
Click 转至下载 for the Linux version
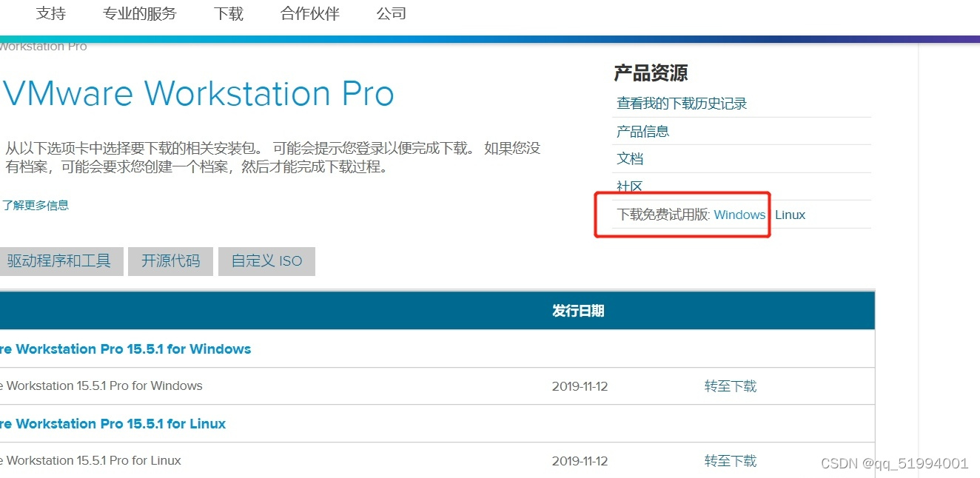[x=731, y=461]
